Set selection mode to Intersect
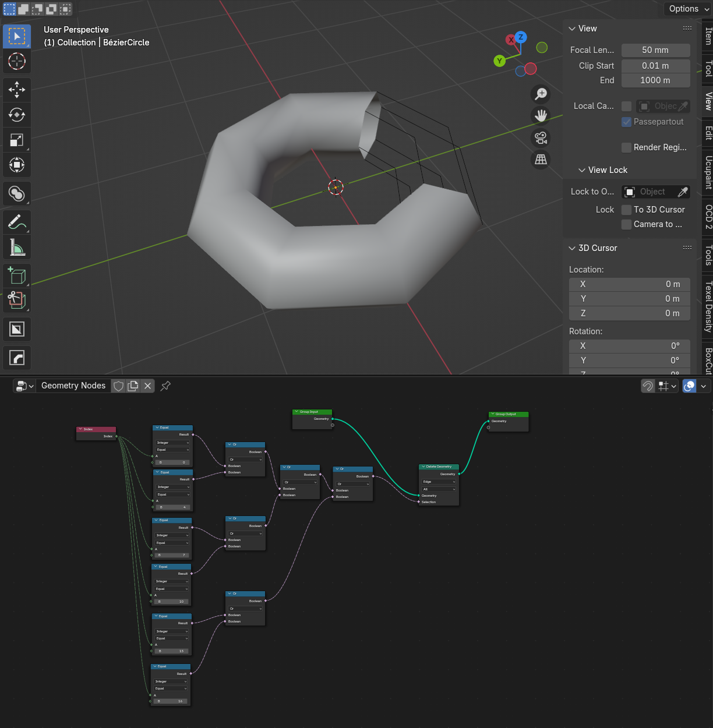The image size is (713, 728). [66, 9]
